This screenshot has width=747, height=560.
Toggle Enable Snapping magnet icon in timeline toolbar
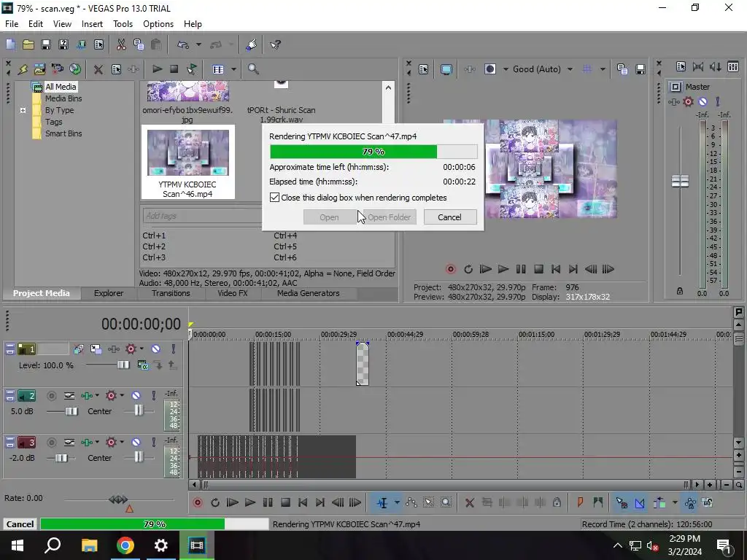coord(622,502)
